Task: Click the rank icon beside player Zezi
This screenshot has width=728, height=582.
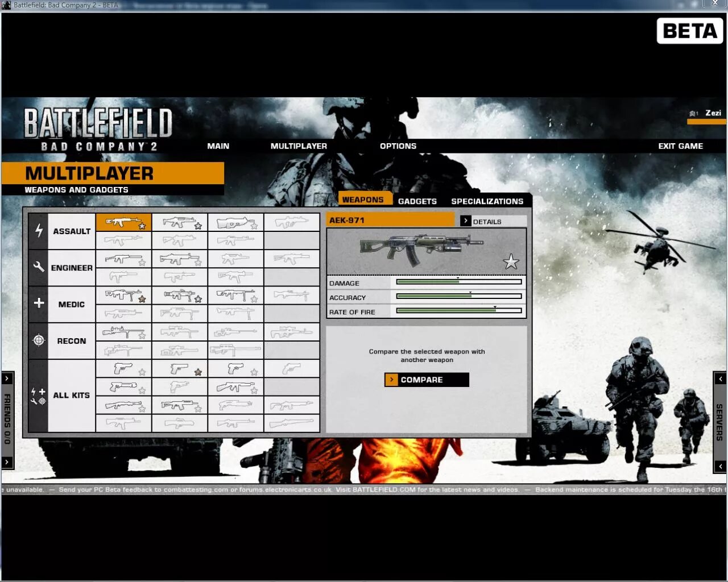Action: tap(694, 113)
